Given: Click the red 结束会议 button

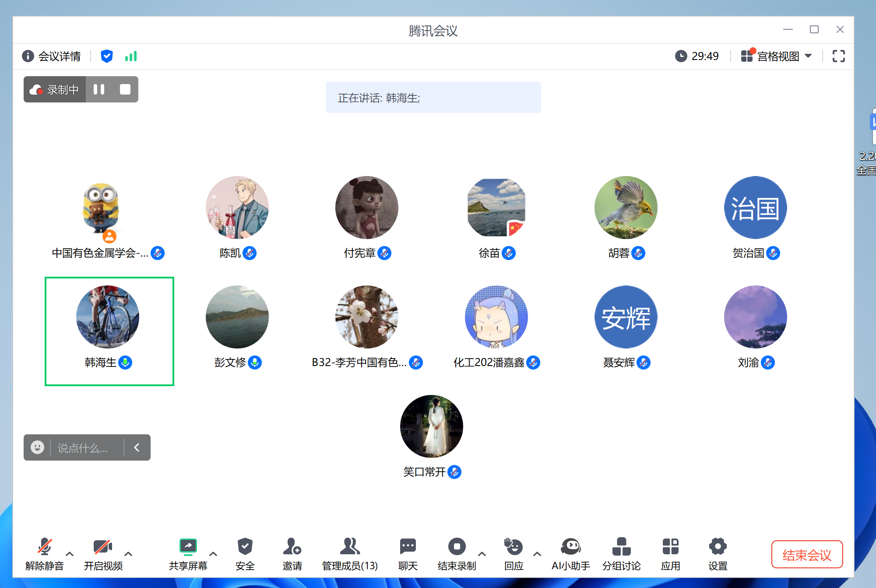Looking at the screenshot, I should [806, 555].
